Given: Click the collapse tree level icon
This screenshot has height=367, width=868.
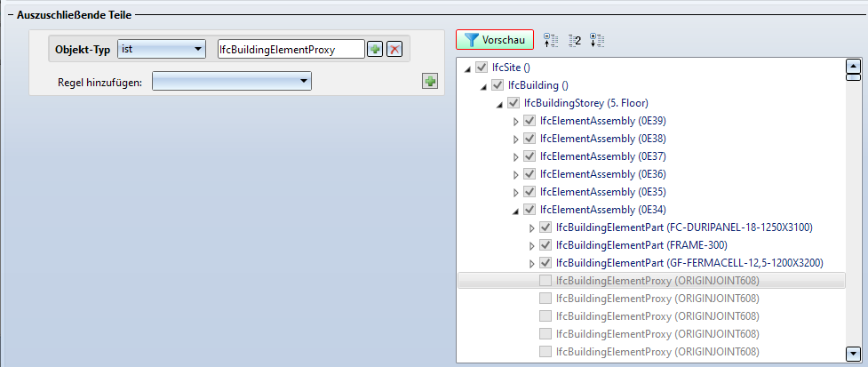Looking at the screenshot, I should [x=552, y=40].
